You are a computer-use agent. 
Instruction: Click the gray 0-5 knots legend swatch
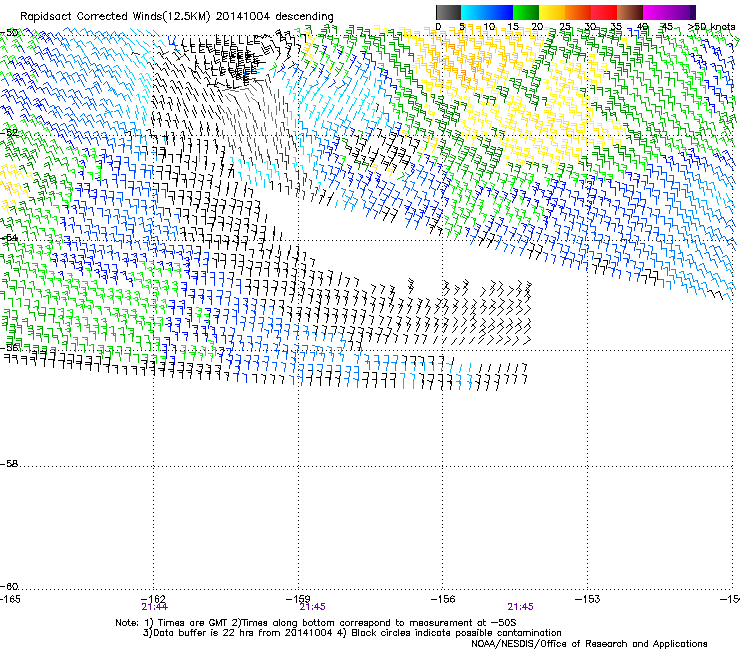point(448,12)
